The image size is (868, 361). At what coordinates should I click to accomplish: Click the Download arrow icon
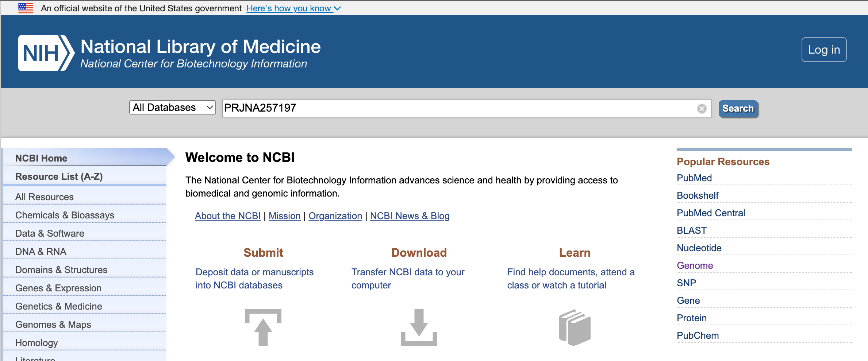pyautogui.click(x=419, y=327)
